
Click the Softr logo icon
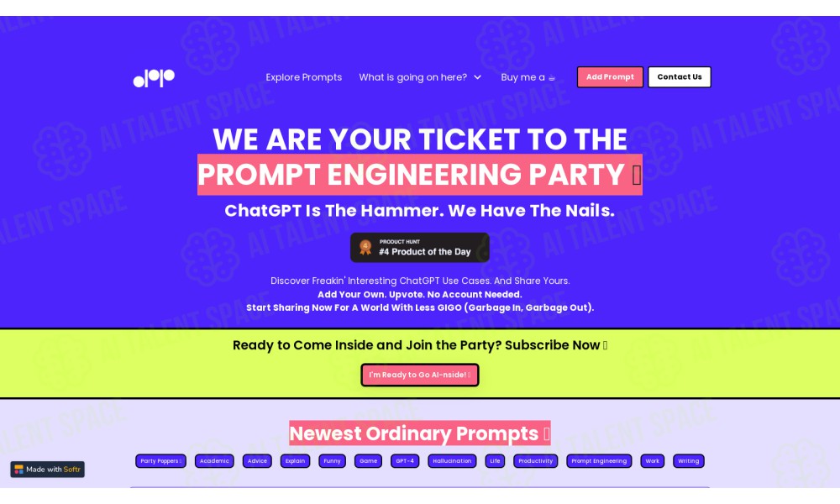pyautogui.click(x=18, y=470)
